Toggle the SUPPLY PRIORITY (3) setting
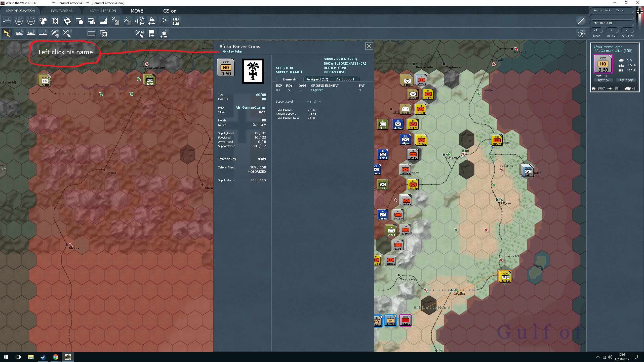 (340, 59)
